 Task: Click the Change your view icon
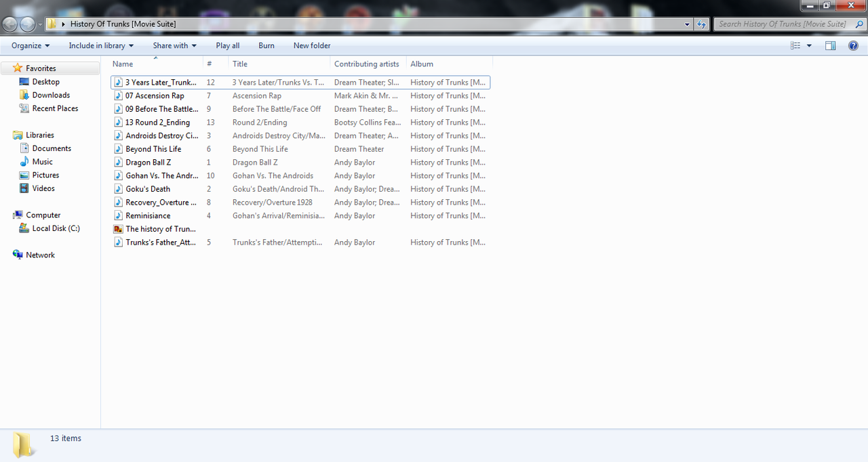[795, 45]
